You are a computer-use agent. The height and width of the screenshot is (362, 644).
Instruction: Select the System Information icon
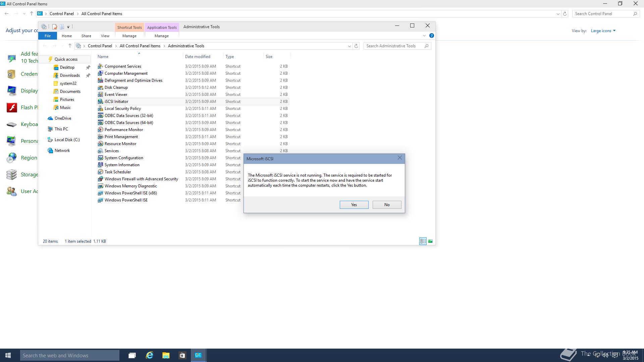click(100, 165)
